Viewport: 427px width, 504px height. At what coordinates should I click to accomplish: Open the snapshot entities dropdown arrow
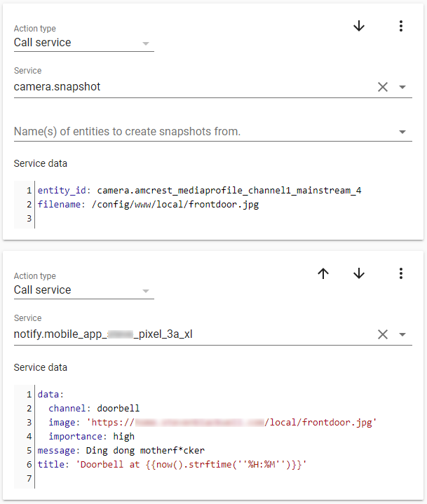tap(402, 132)
